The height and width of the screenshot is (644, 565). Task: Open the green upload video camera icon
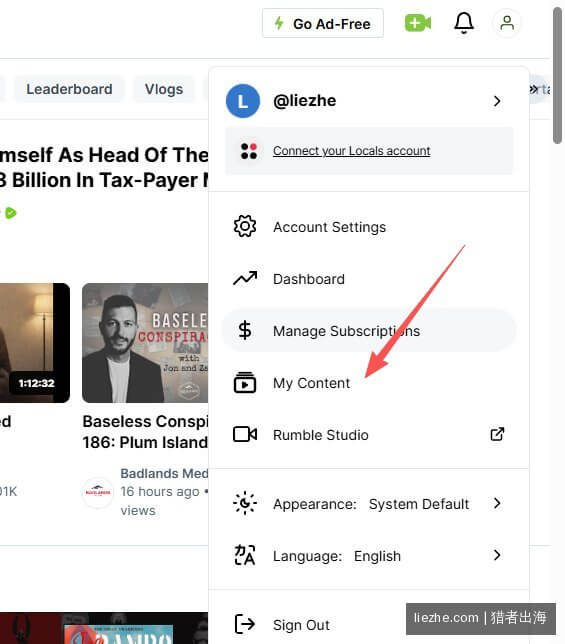(418, 23)
